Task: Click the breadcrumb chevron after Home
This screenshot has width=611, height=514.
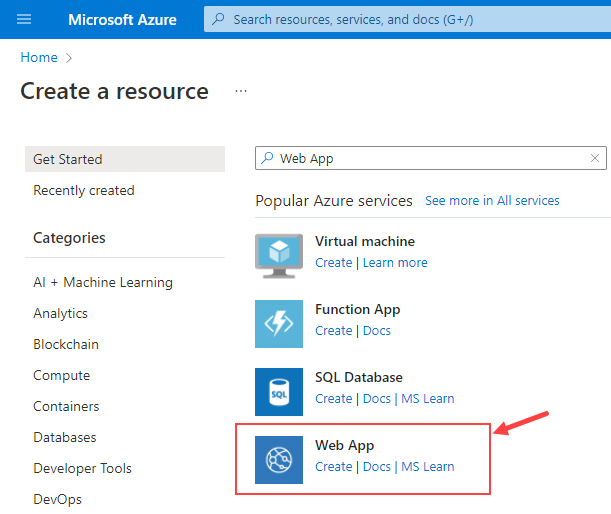Action: [x=69, y=58]
